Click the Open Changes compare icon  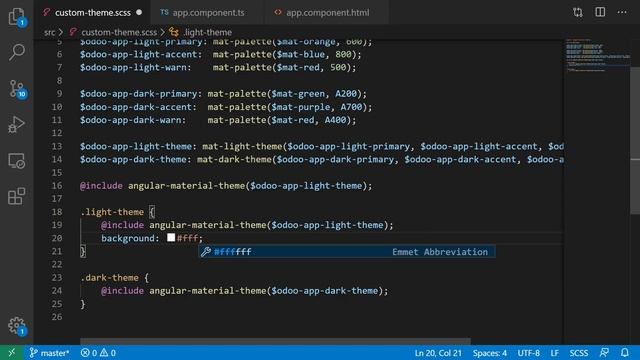[578, 12]
